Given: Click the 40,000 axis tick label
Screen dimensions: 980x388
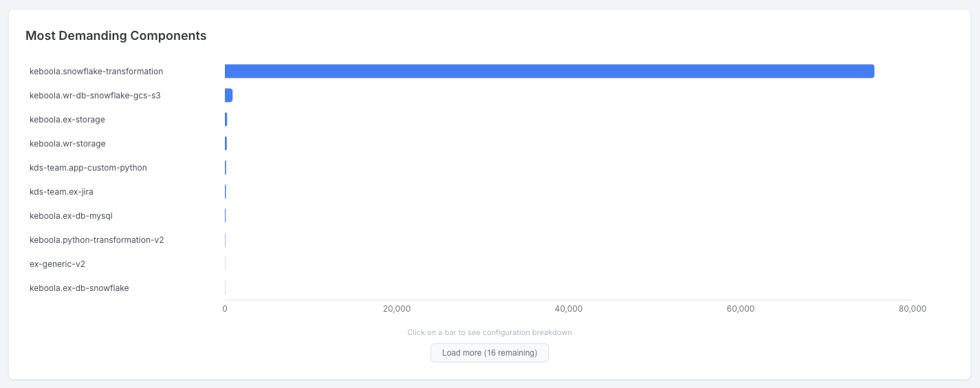Looking at the screenshot, I should 569,309.
